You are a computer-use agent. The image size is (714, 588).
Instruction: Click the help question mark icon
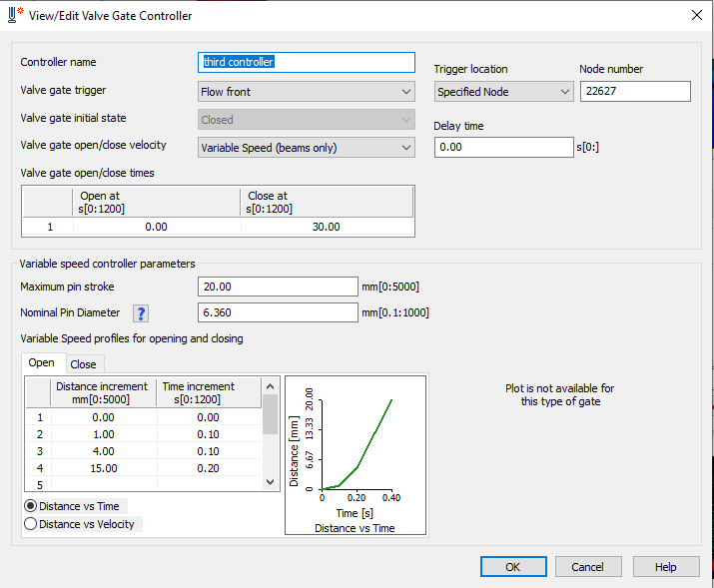142,313
